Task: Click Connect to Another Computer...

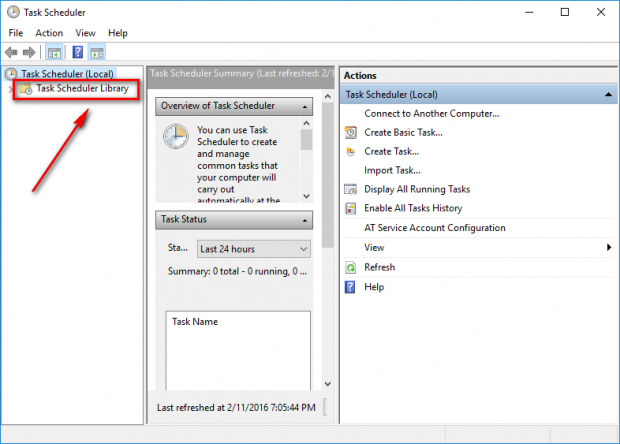Action: [432, 113]
